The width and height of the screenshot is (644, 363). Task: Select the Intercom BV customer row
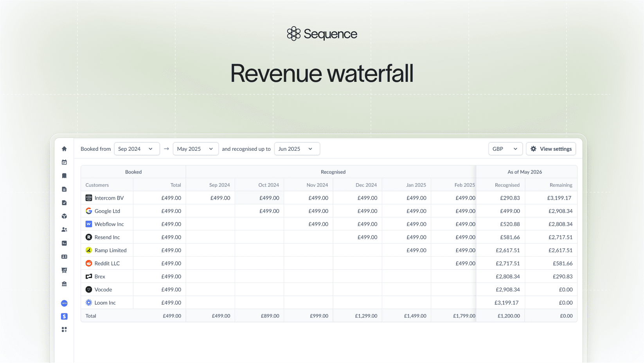point(109,198)
